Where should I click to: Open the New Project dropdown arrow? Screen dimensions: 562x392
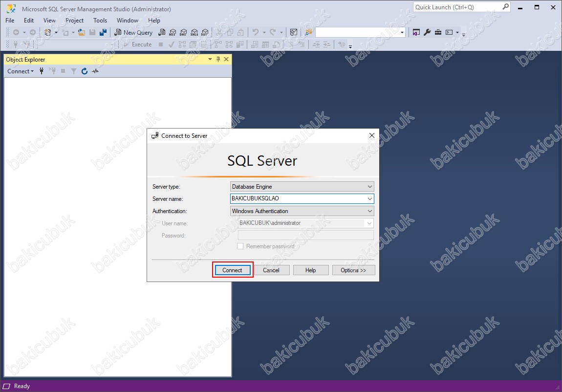(56, 33)
